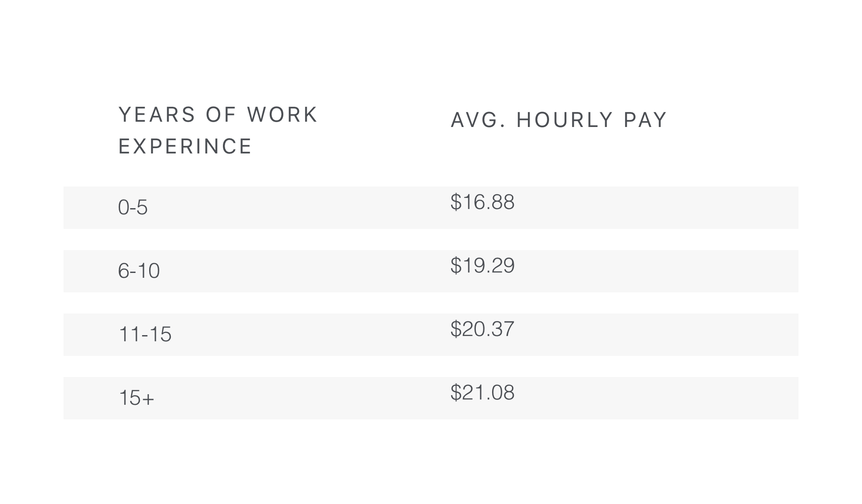Select the 0-5 years cell

[133, 207]
